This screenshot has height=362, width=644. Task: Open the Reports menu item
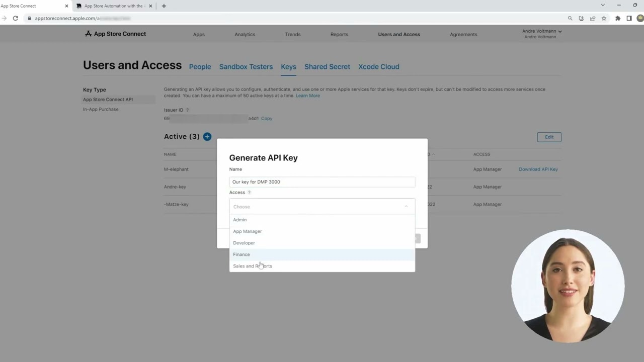coord(339,34)
